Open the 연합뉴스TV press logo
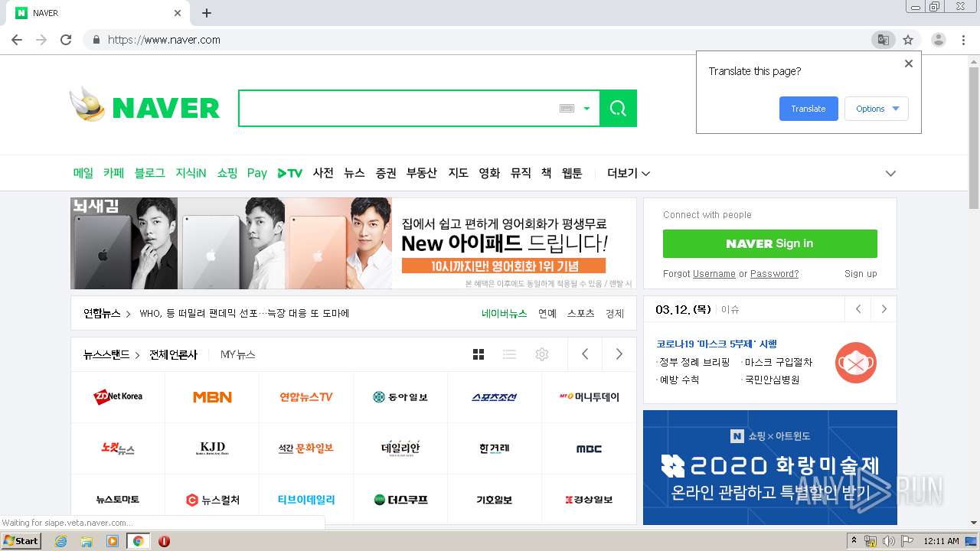Image resolution: width=980 pixels, height=551 pixels. click(x=306, y=397)
